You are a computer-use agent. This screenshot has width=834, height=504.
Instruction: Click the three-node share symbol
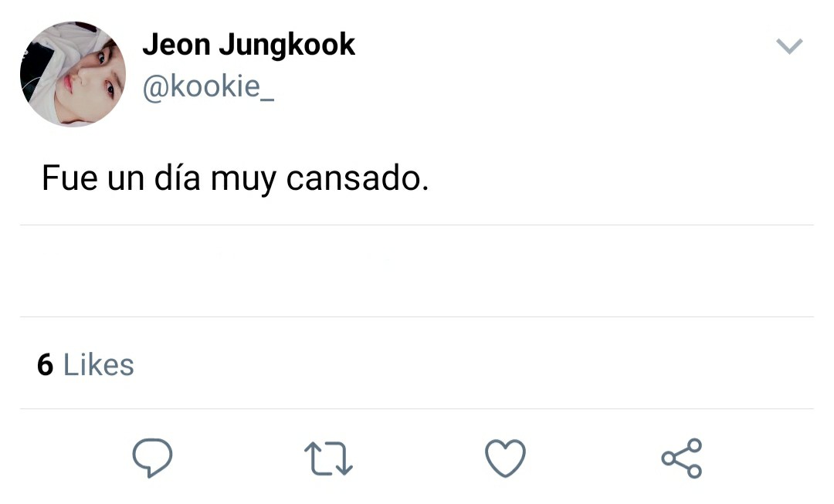(x=682, y=458)
